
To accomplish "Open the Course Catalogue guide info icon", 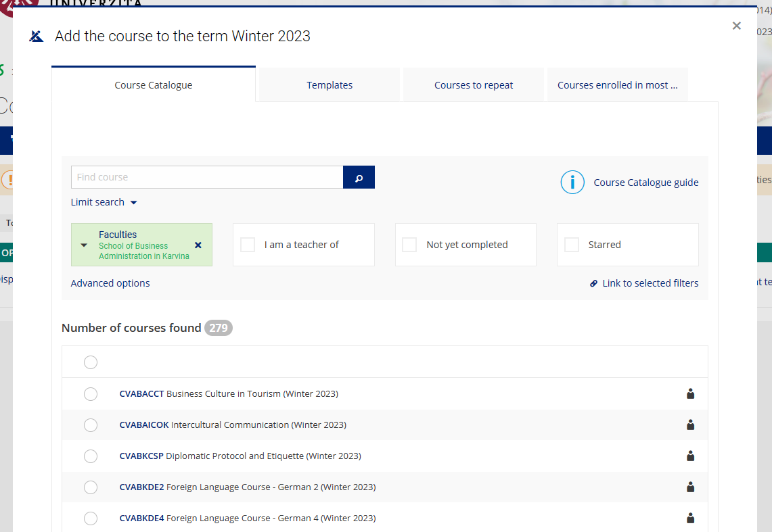I will [x=572, y=183].
